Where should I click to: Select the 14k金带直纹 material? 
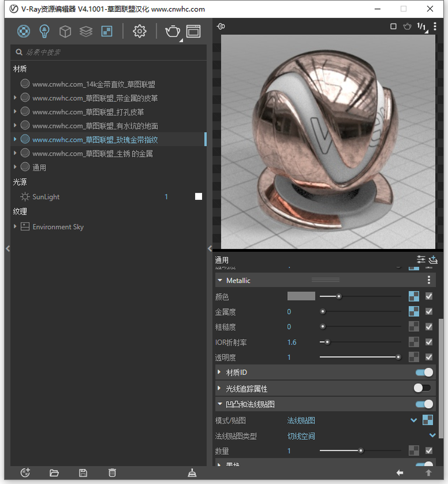(x=93, y=84)
